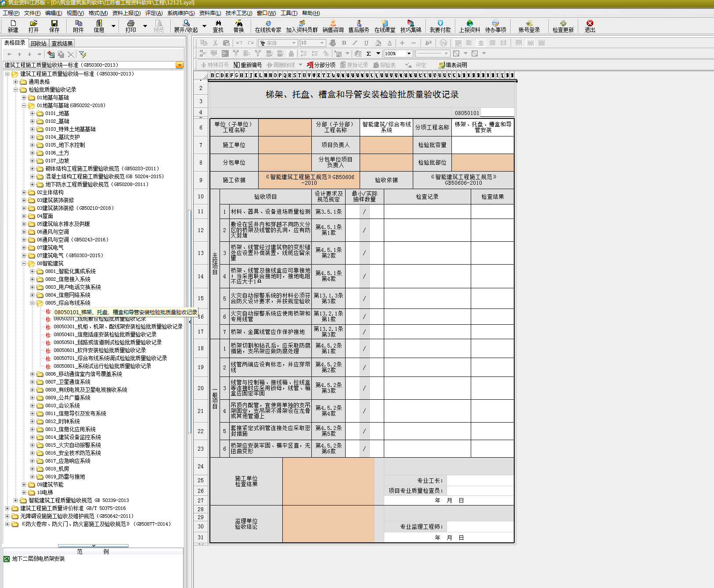
Task: Open the 替换 replace tool
Action: click(x=238, y=26)
